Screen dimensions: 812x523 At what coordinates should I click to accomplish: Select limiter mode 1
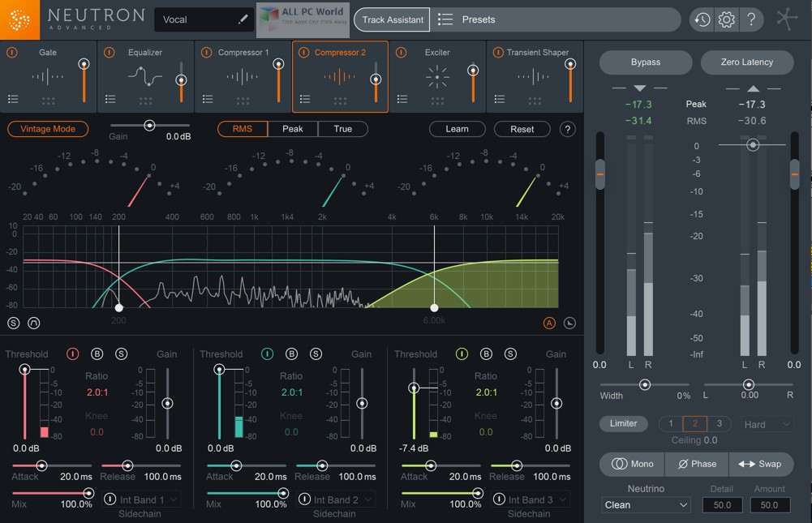[671, 423]
